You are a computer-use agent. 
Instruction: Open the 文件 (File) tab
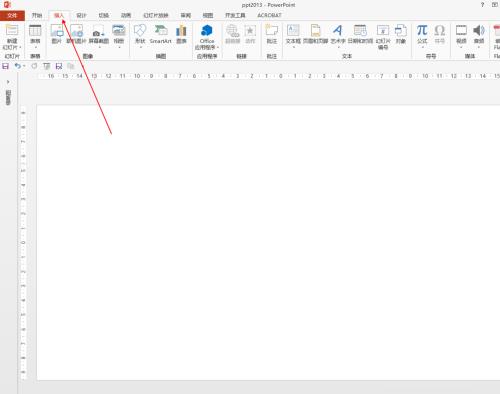pyautogui.click(x=12, y=15)
